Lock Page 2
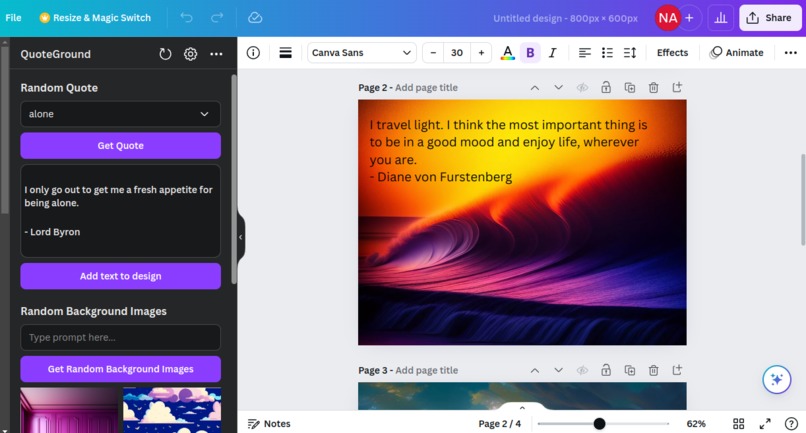This screenshot has height=433, width=806. click(x=606, y=87)
